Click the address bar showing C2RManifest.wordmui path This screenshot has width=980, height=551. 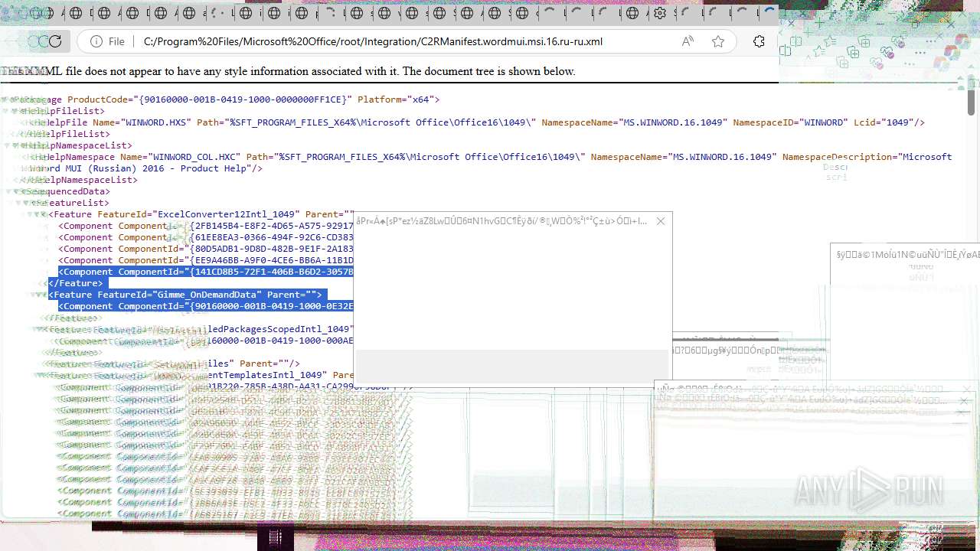coord(374,41)
